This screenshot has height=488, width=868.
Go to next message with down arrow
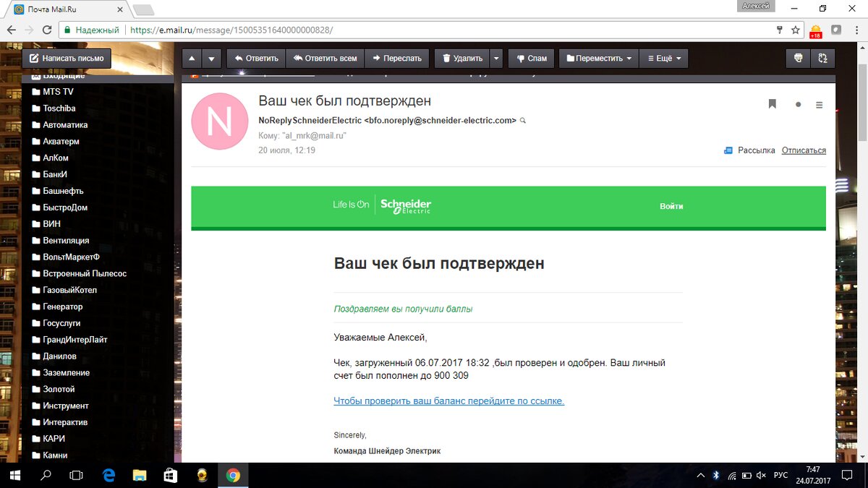point(211,58)
